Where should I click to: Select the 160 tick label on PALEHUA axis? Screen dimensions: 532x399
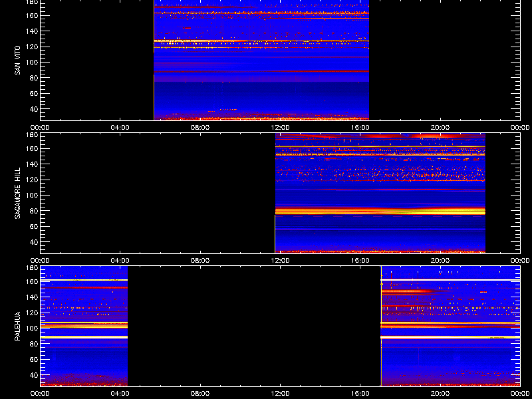(x=31, y=281)
